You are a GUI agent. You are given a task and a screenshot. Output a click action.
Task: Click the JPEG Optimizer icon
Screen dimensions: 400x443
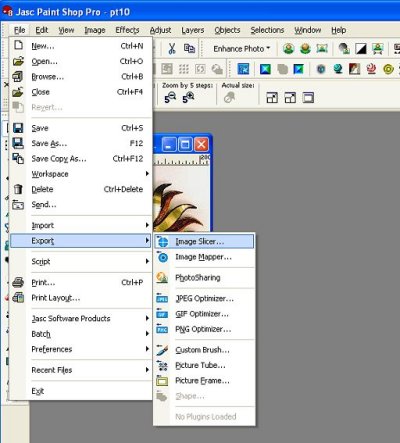[x=162, y=299]
